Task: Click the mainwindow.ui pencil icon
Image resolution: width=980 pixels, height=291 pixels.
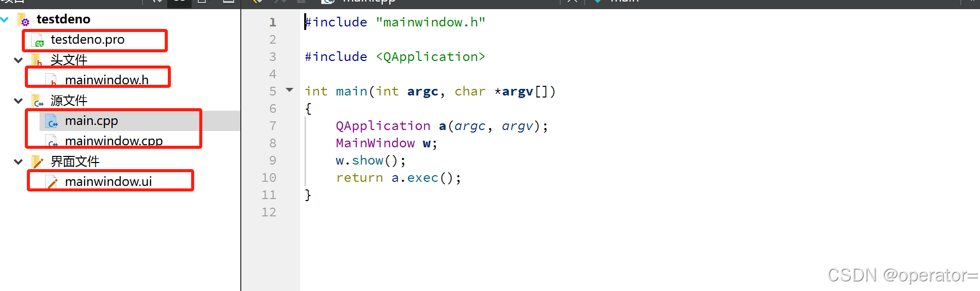Action: pyautogui.click(x=52, y=182)
